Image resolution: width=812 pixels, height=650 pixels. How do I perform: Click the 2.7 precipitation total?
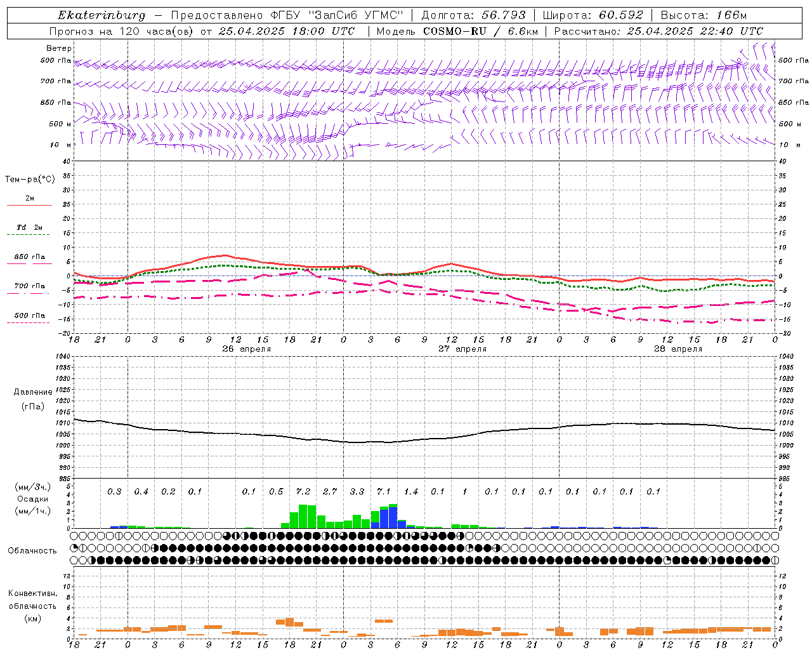(x=330, y=491)
